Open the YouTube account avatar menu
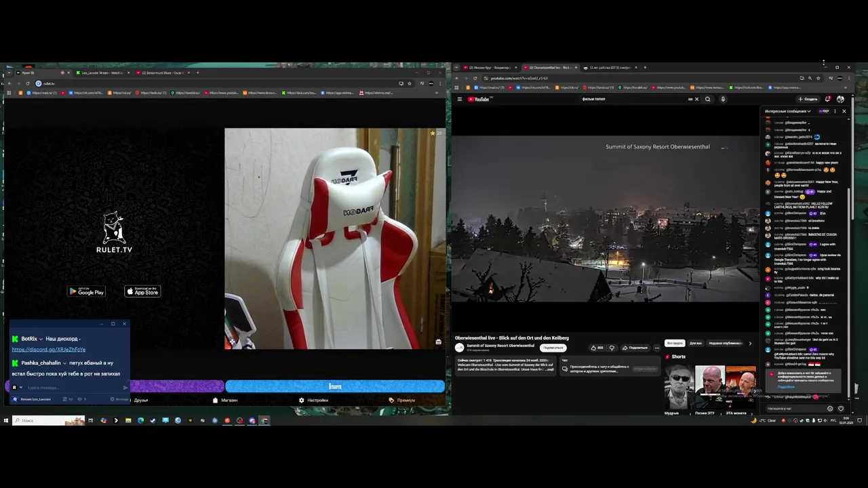Viewport: 868px width, 488px height. (x=840, y=99)
